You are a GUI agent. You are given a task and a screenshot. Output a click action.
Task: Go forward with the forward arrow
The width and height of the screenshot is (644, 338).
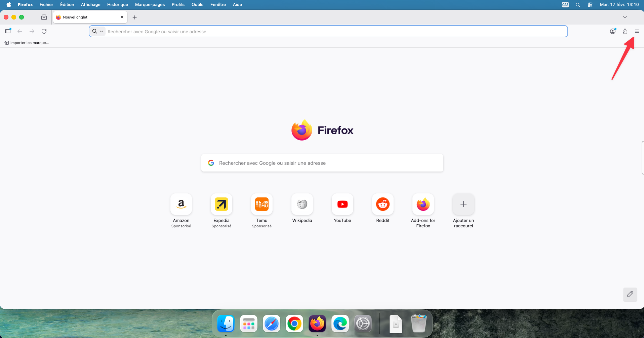coord(32,31)
